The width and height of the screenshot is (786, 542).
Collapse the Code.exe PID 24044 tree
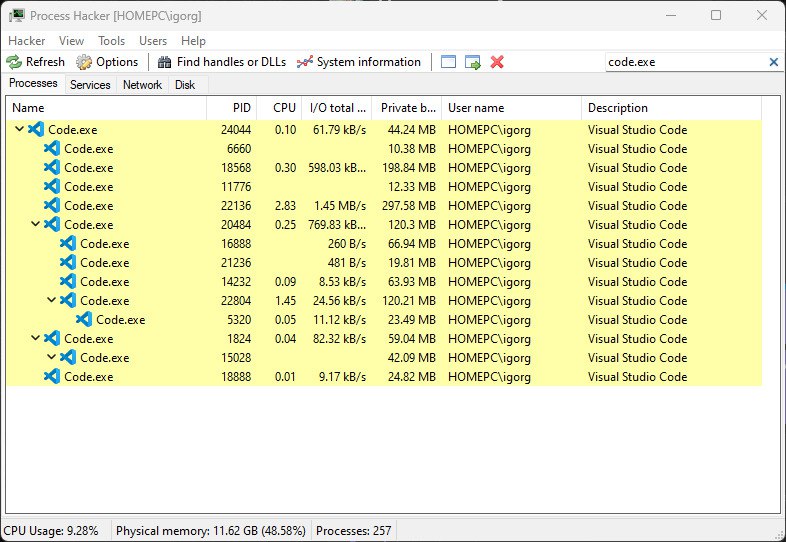pos(20,129)
